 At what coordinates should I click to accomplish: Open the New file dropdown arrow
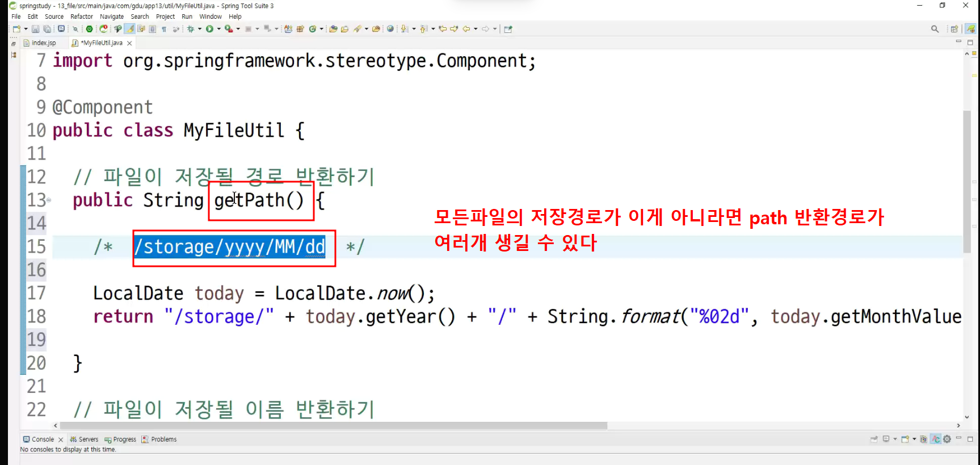[26, 29]
